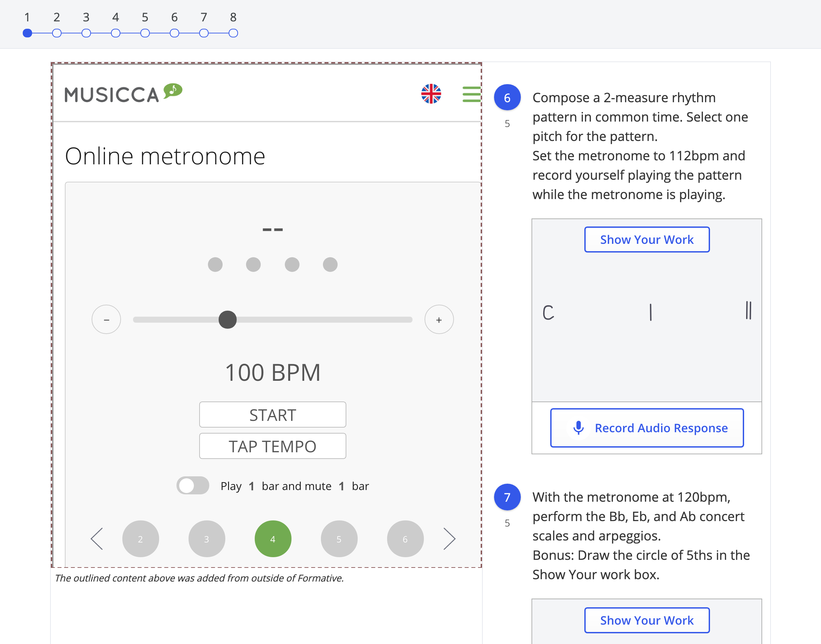Decrease tempo with the minus button

pos(106,320)
